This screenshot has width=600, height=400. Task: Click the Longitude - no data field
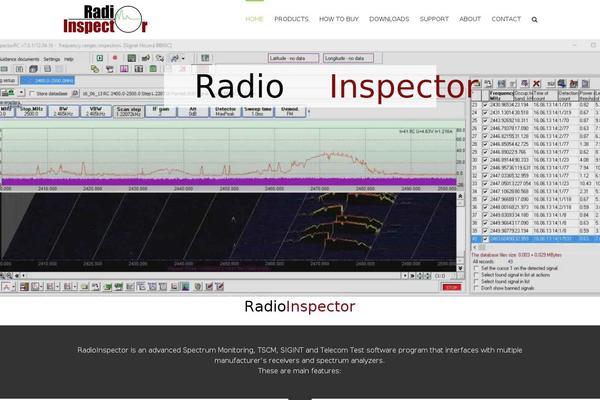coord(348,58)
